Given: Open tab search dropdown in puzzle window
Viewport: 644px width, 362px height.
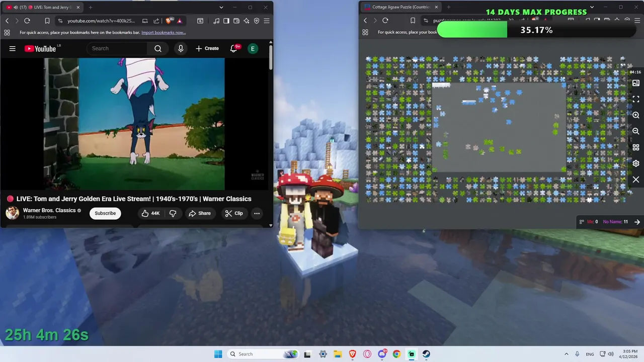Looking at the screenshot, I should coord(592,7).
